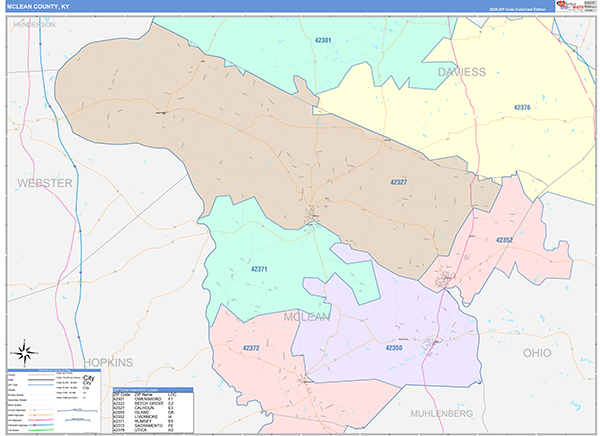Click the DAVIESS county name label

[x=461, y=72]
